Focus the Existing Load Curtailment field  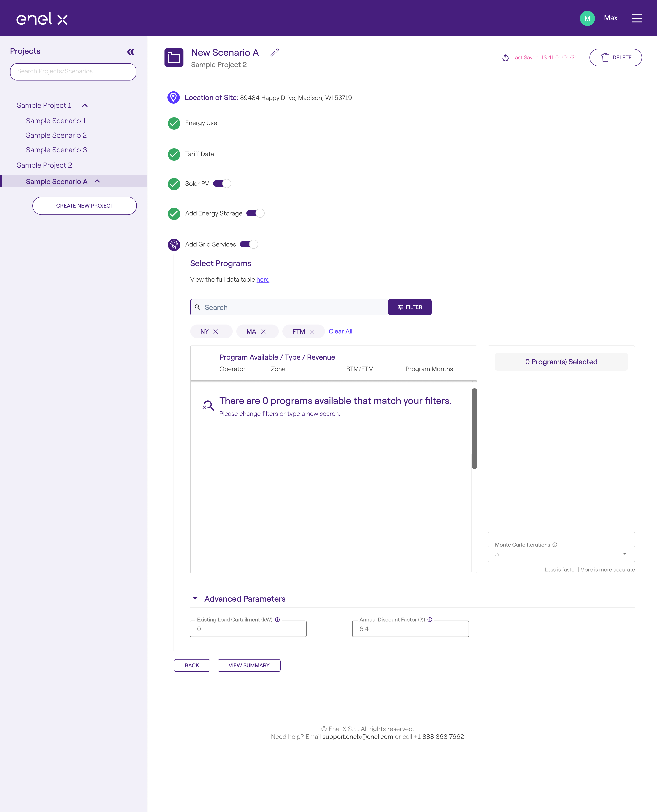[248, 629]
